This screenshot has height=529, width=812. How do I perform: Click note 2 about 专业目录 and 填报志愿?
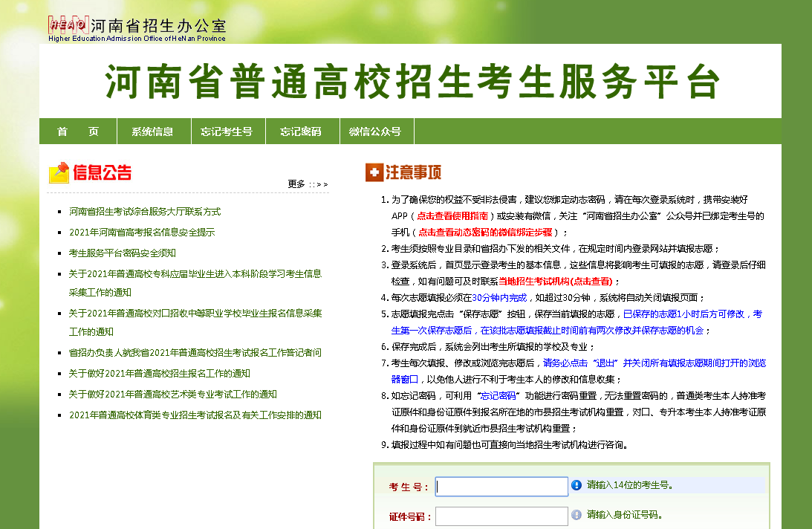click(x=555, y=248)
